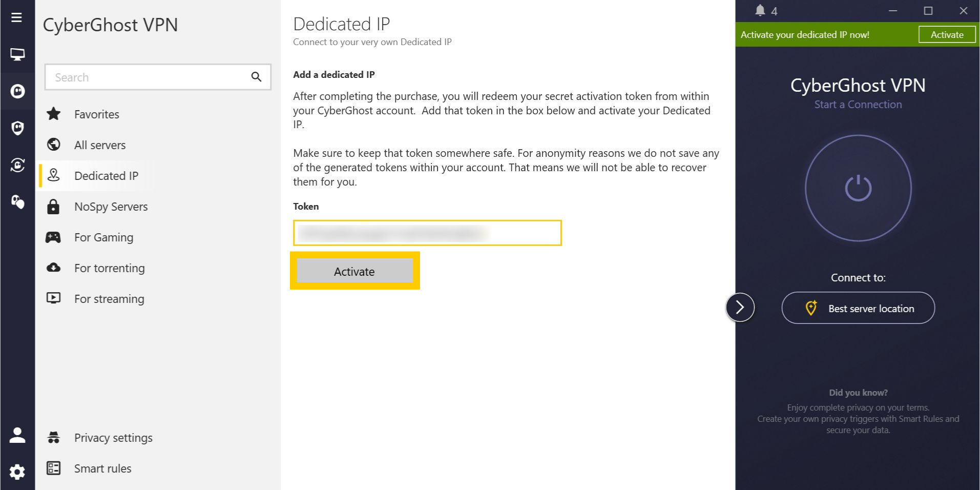Click the "Start a Connection" text

pyautogui.click(x=858, y=105)
